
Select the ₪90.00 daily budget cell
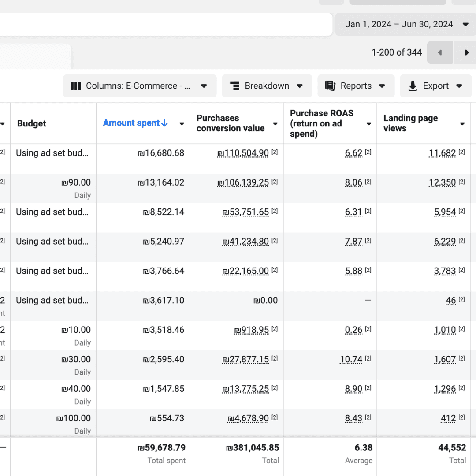click(76, 183)
